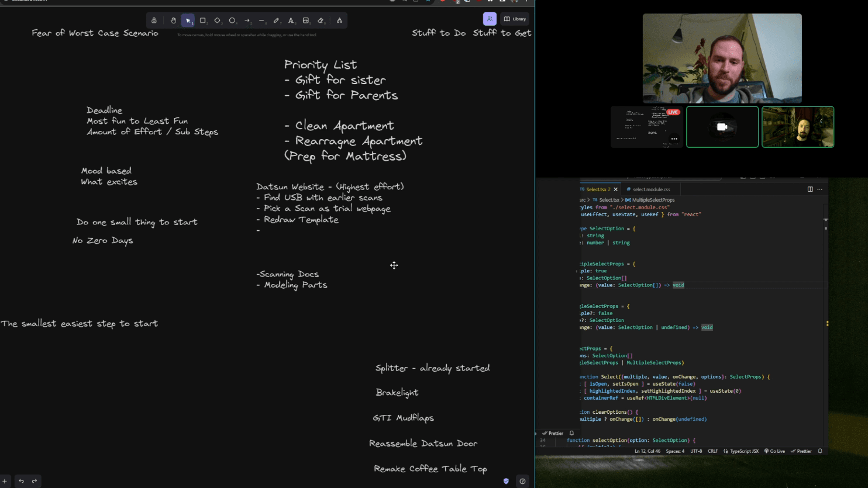Screen dimensions: 868x488
Task: Open the screen share thumbnail options dots
Action: pyautogui.click(x=674, y=139)
